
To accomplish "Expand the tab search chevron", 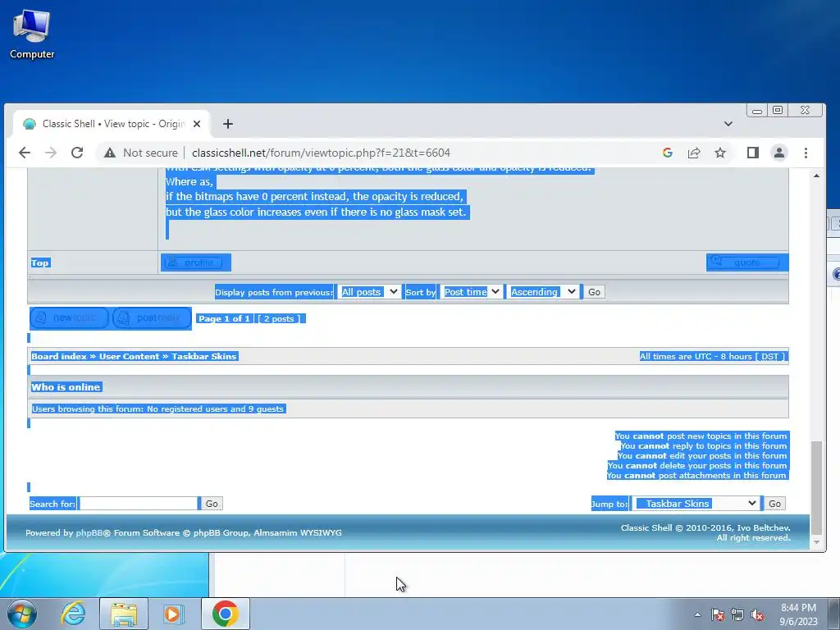I will coord(728,124).
